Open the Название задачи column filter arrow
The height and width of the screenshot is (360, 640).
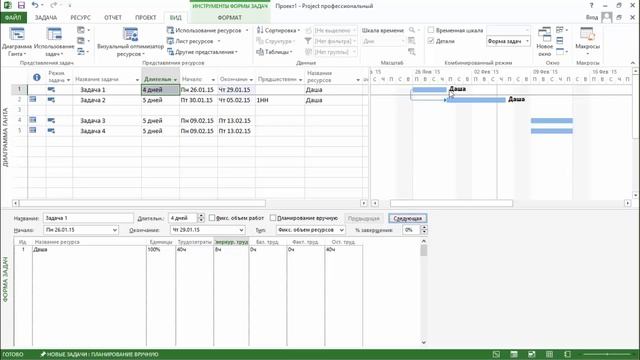tap(137, 80)
